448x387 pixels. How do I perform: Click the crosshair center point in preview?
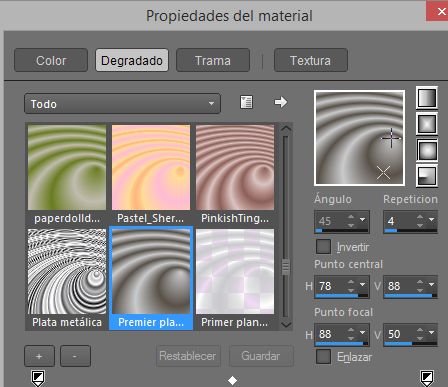click(391, 137)
